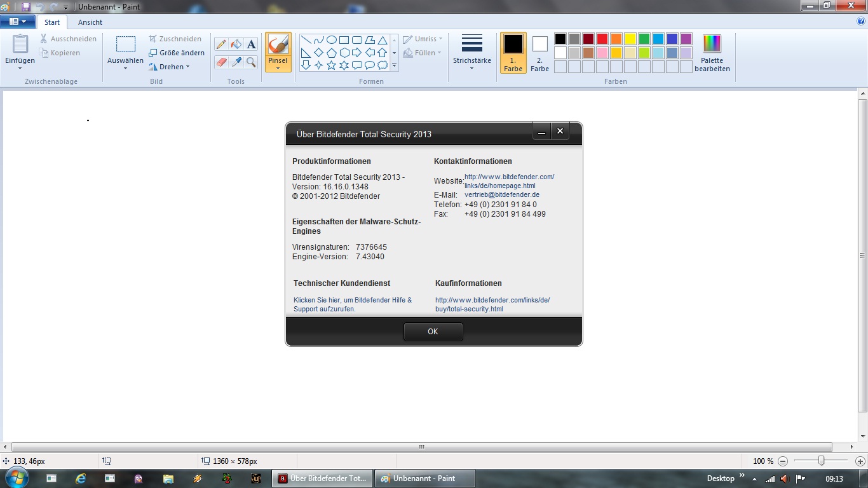Show hidden tray icons arrow
868x488 pixels.
pos(754,478)
